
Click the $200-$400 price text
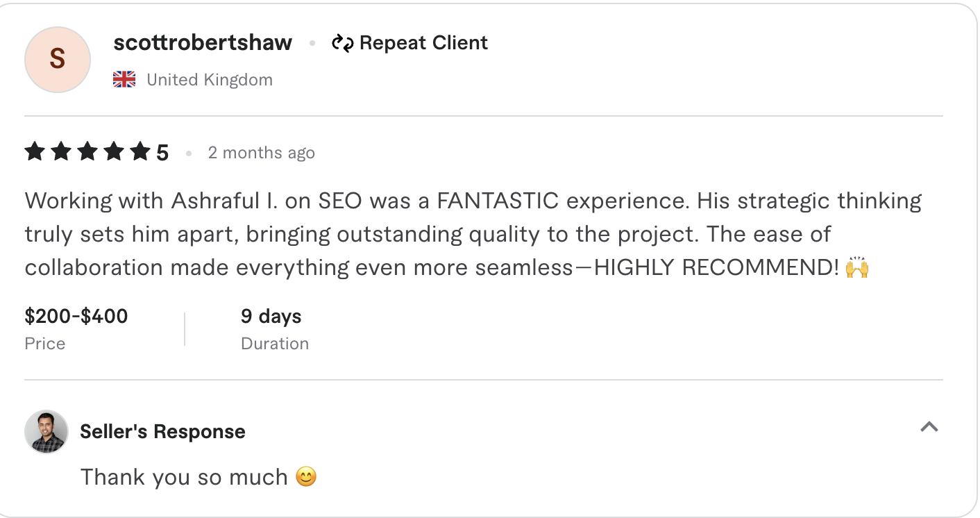pyautogui.click(x=76, y=316)
